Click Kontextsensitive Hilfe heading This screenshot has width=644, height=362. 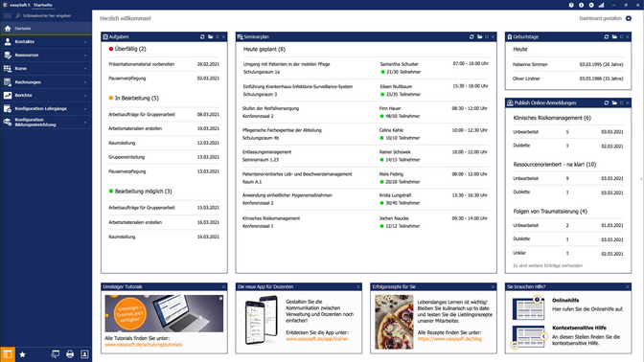pos(579,328)
